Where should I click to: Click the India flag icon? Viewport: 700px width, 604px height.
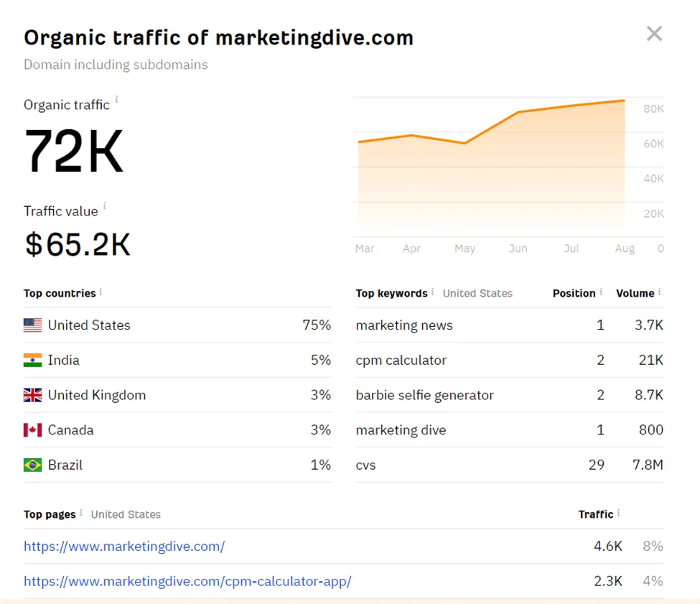(32, 360)
